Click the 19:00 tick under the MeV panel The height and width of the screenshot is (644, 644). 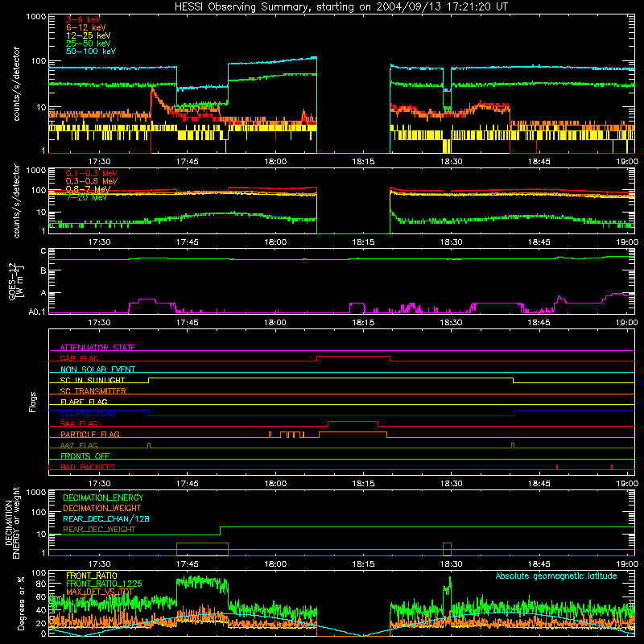(627, 242)
